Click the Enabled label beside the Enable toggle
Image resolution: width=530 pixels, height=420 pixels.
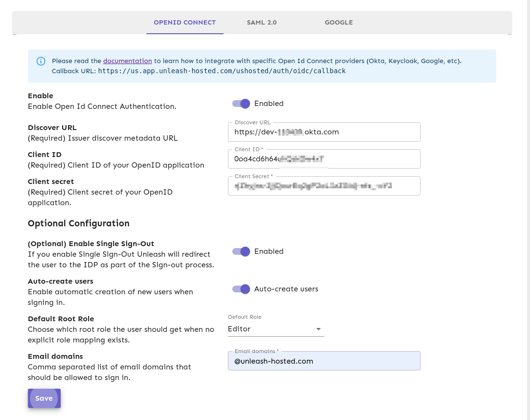(269, 103)
